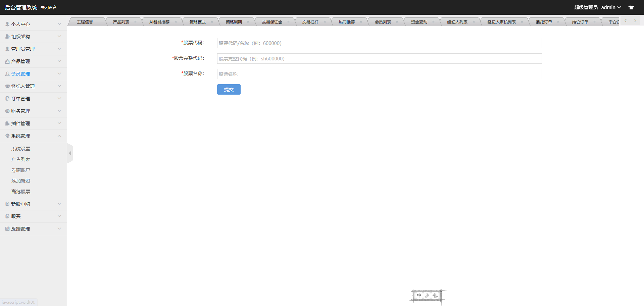Close the 产品列表 tab using its X
The width and height of the screenshot is (644, 306).
click(x=136, y=22)
